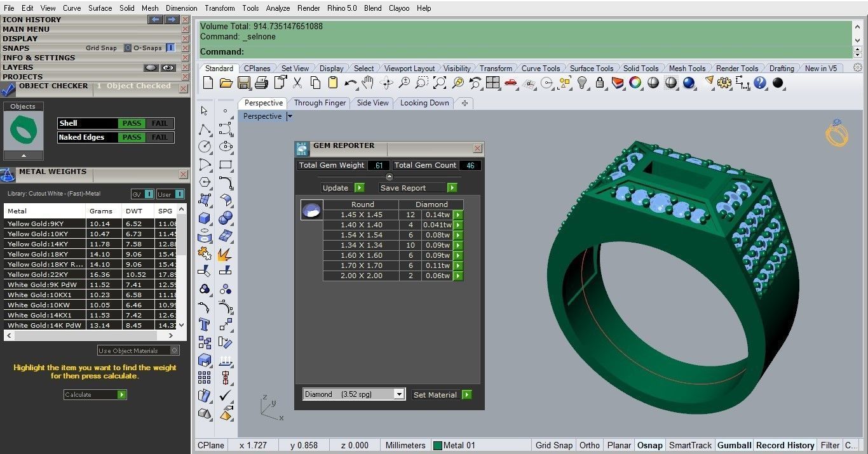
Task: Click the blue Render sphere icon
Action: pos(688,83)
